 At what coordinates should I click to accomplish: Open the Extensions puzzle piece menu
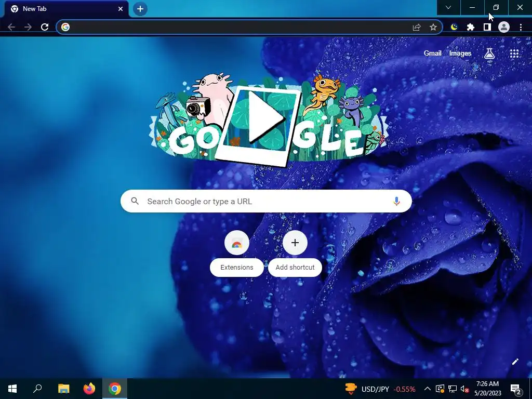471,27
